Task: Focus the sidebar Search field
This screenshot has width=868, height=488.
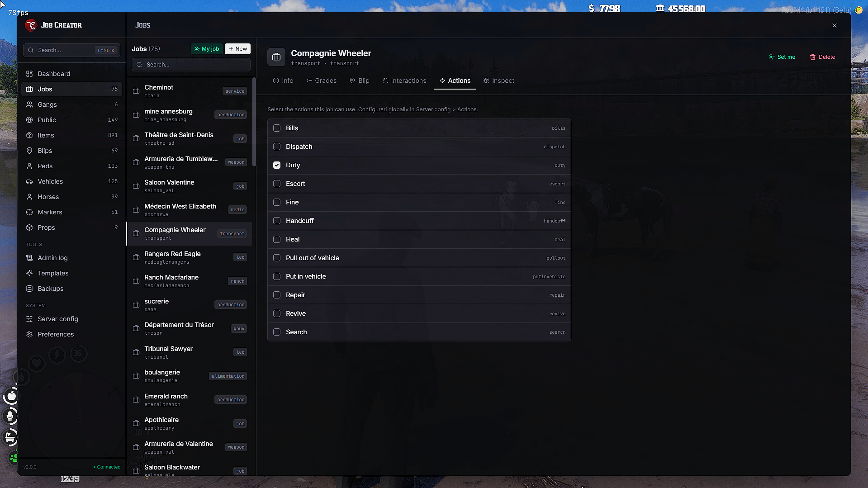Action: pyautogui.click(x=71, y=50)
